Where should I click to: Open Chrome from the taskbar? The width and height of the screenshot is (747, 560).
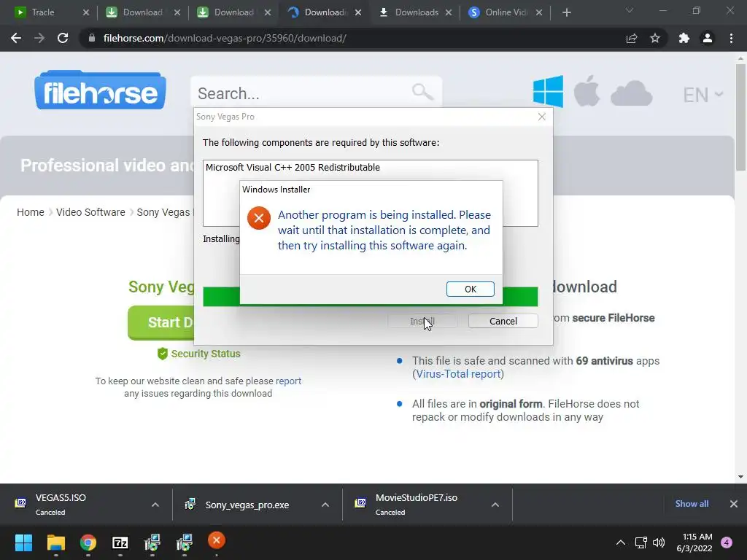tap(88, 542)
